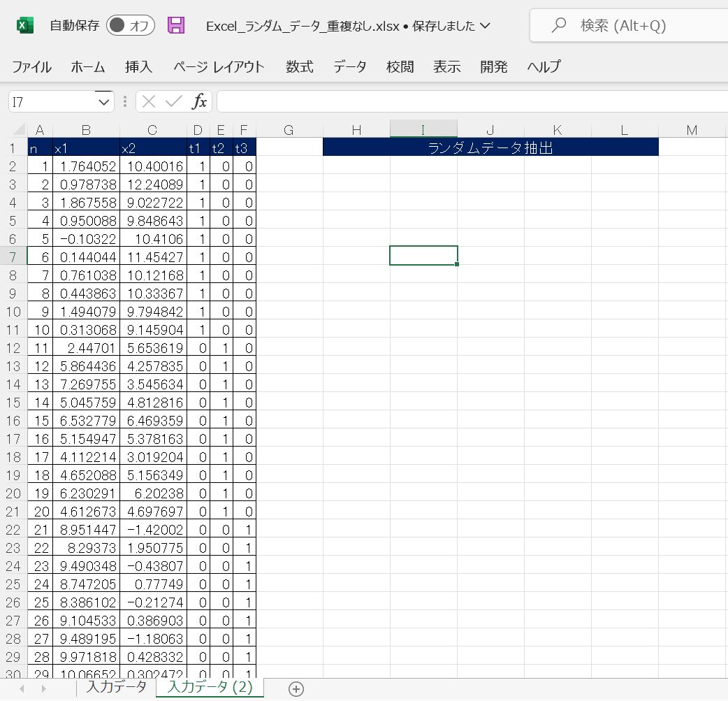Open the 表示 ribbon tab
The image size is (728, 701).
click(446, 67)
